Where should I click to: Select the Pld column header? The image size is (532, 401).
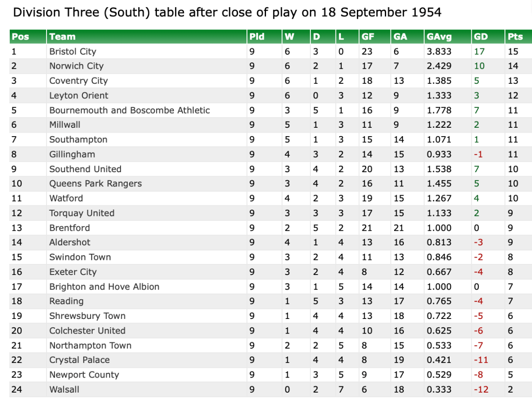pos(257,37)
